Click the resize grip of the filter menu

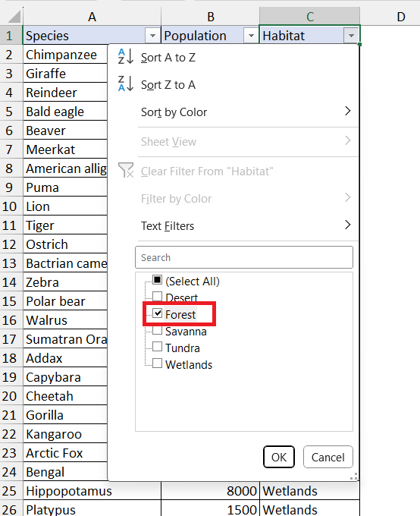[x=354, y=477]
